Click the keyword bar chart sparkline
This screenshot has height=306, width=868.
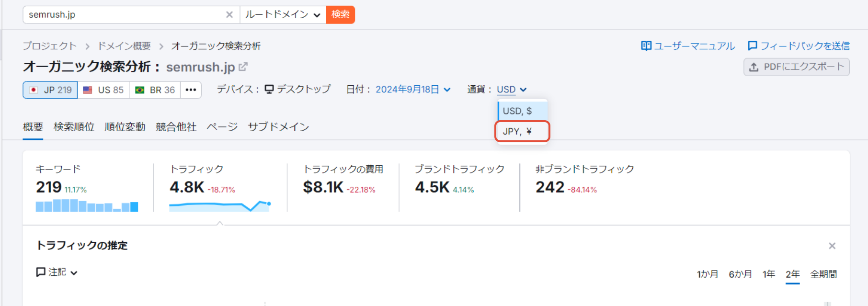tap(87, 206)
